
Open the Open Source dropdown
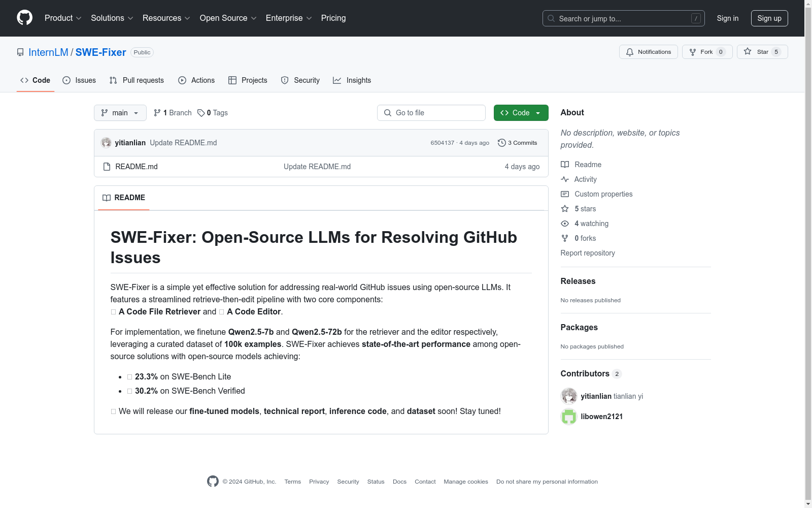(x=228, y=18)
